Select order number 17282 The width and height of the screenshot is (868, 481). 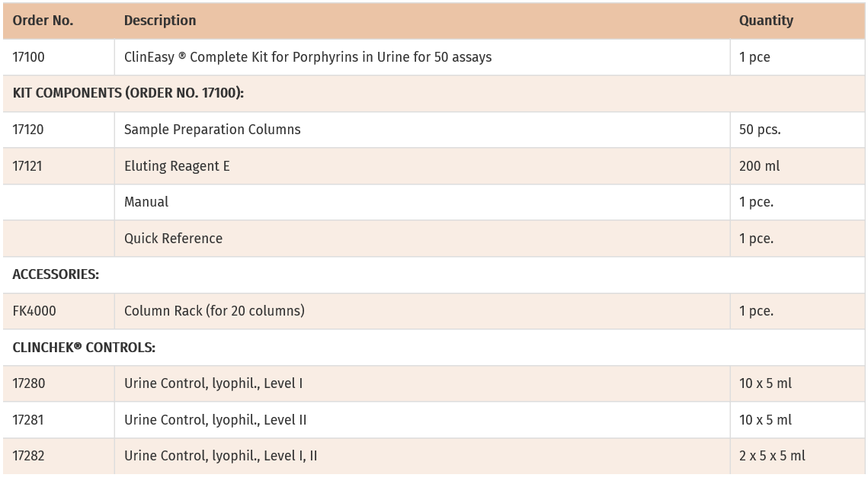pos(29,456)
